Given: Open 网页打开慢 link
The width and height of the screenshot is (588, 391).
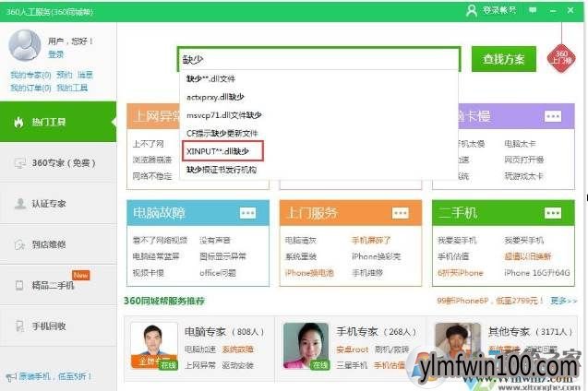Looking at the screenshot, I should tap(524, 160).
